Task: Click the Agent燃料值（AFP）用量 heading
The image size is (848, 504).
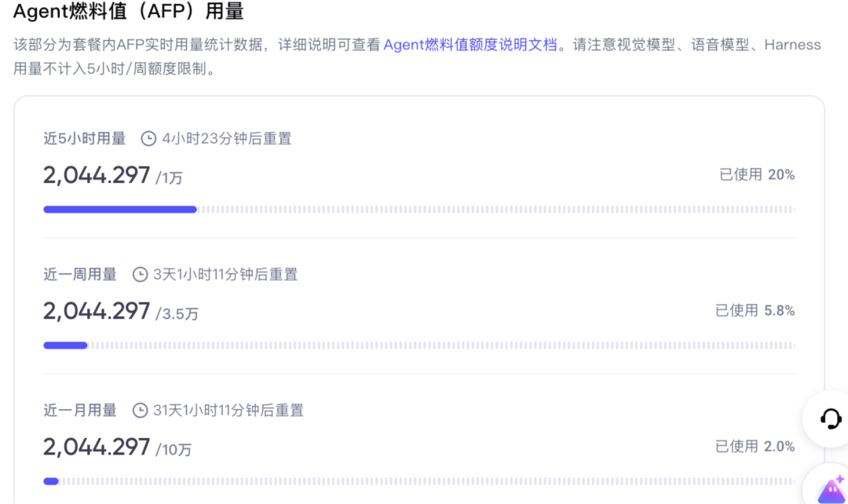Action: click(129, 11)
